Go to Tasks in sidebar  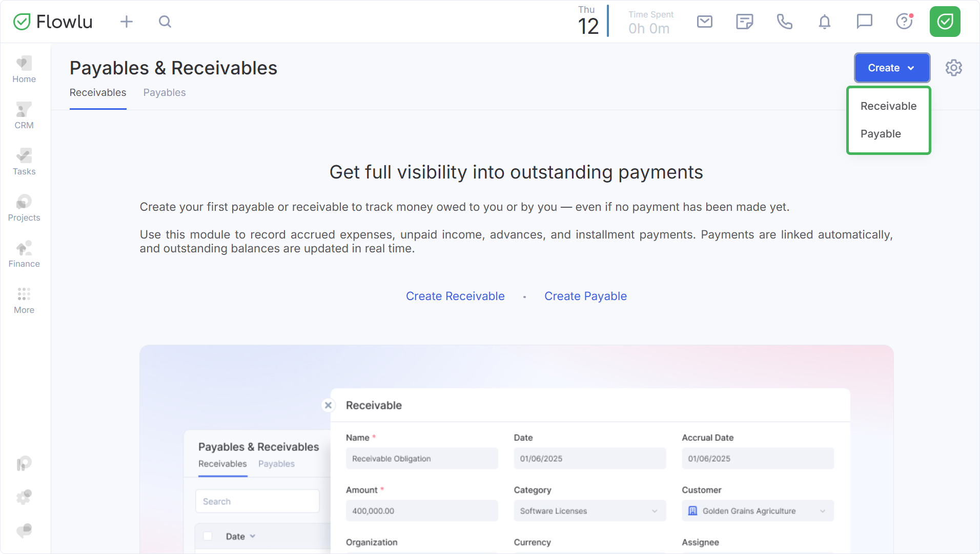click(24, 162)
